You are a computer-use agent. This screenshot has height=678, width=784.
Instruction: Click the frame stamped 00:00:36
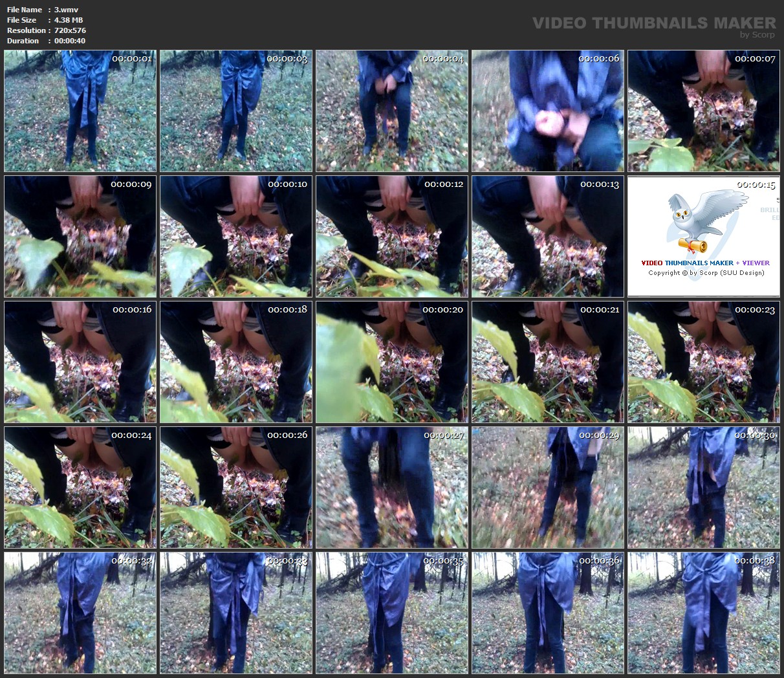[x=548, y=613]
